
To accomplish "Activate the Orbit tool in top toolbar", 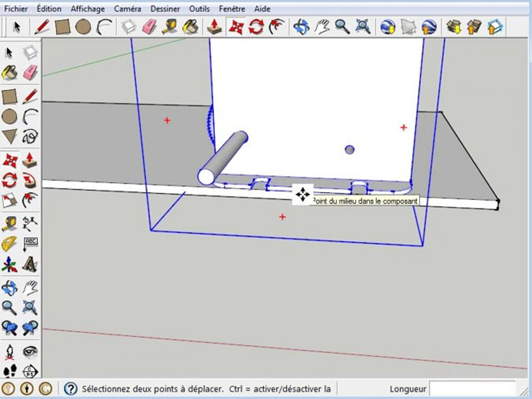I will pos(301,27).
